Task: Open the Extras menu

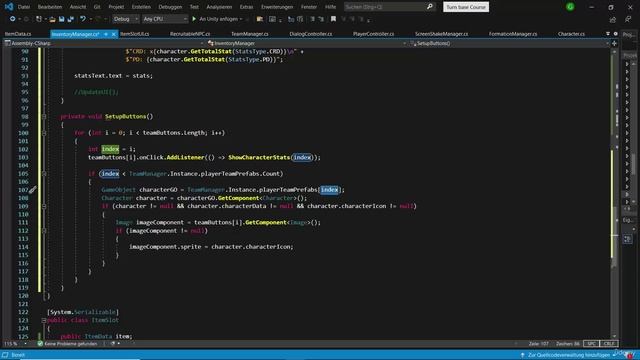Action: tap(246, 7)
